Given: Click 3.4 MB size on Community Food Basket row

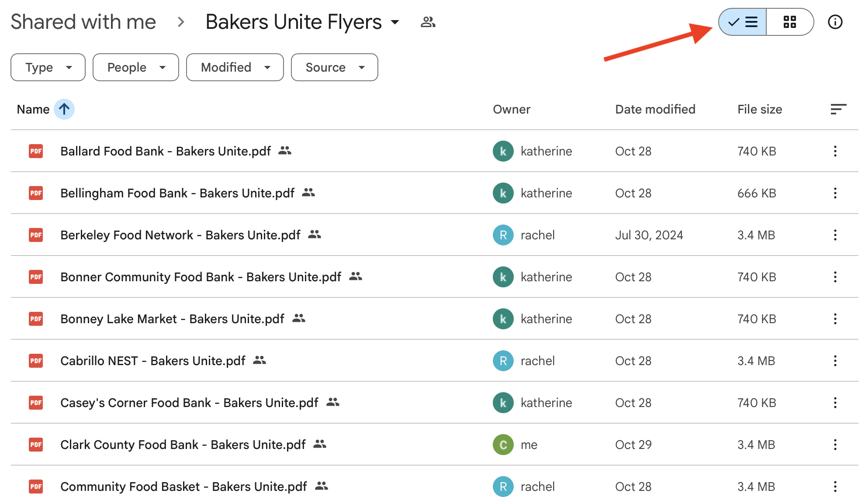Looking at the screenshot, I should [x=756, y=487].
